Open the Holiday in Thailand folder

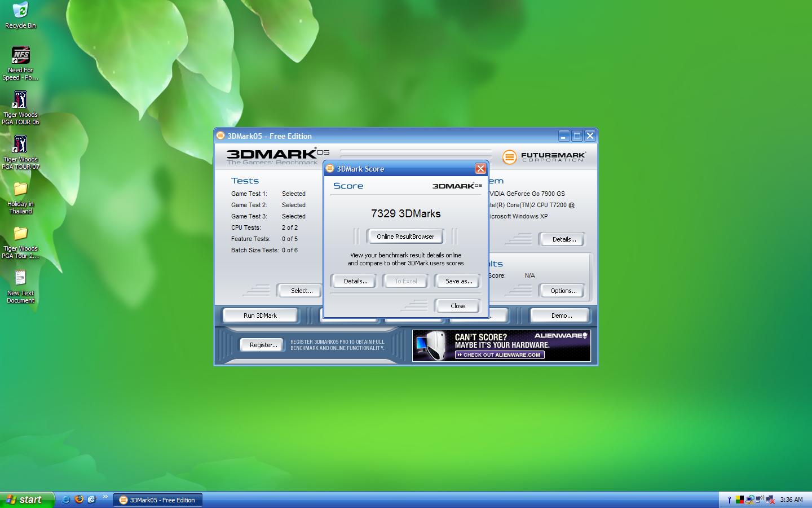[20, 198]
